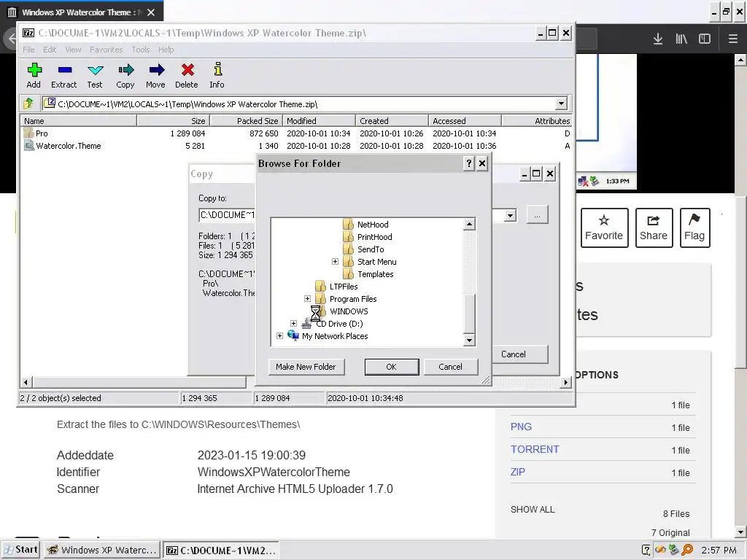Click the Flag button on webpage

(x=694, y=227)
